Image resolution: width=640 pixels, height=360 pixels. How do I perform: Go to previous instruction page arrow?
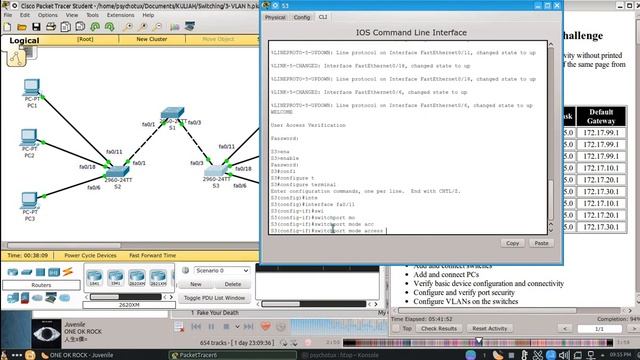point(565,329)
